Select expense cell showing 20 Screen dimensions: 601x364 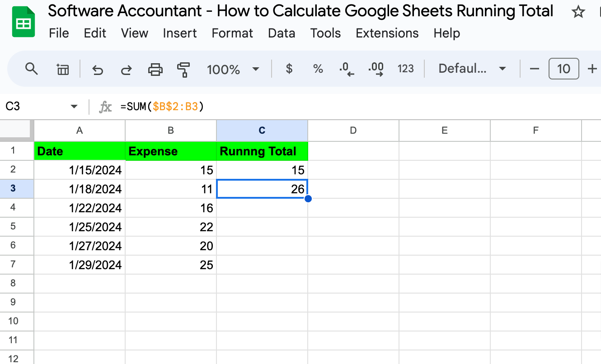click(x=171, y=246)
